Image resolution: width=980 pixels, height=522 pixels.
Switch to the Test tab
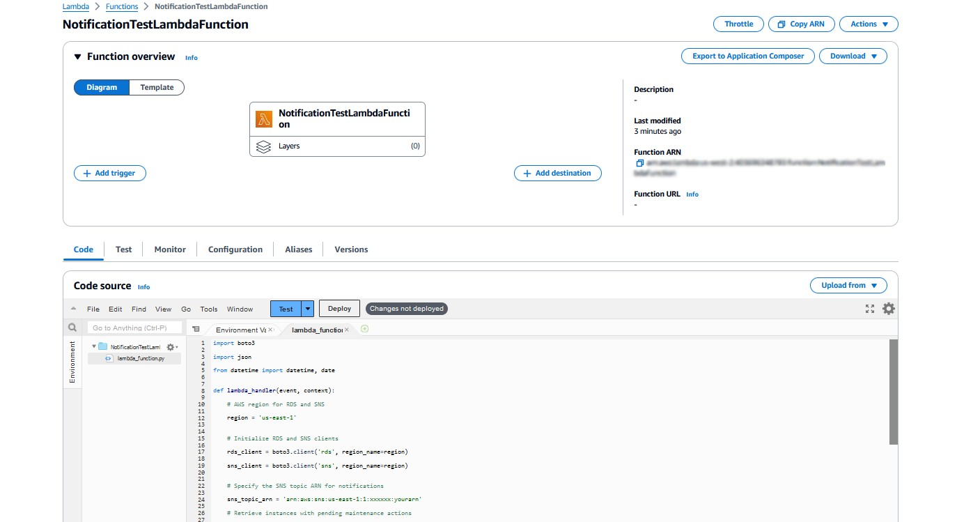click(123, 250)
